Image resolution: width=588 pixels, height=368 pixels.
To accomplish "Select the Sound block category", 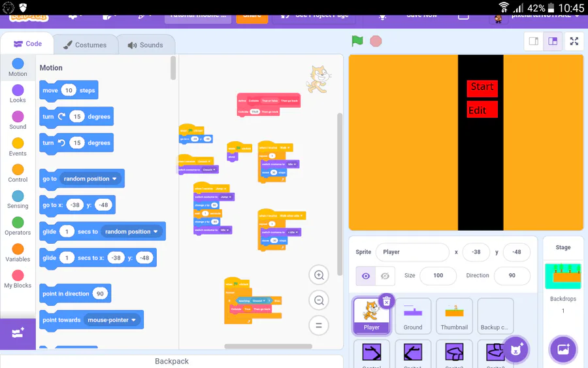I will coord(18,120).
